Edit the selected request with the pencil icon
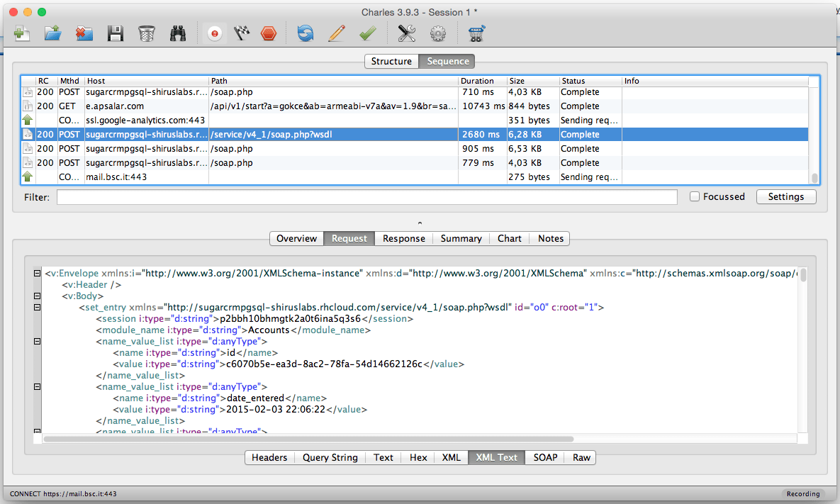The height and width of the screenshot is (504, 840). click(x=337, y=34)
